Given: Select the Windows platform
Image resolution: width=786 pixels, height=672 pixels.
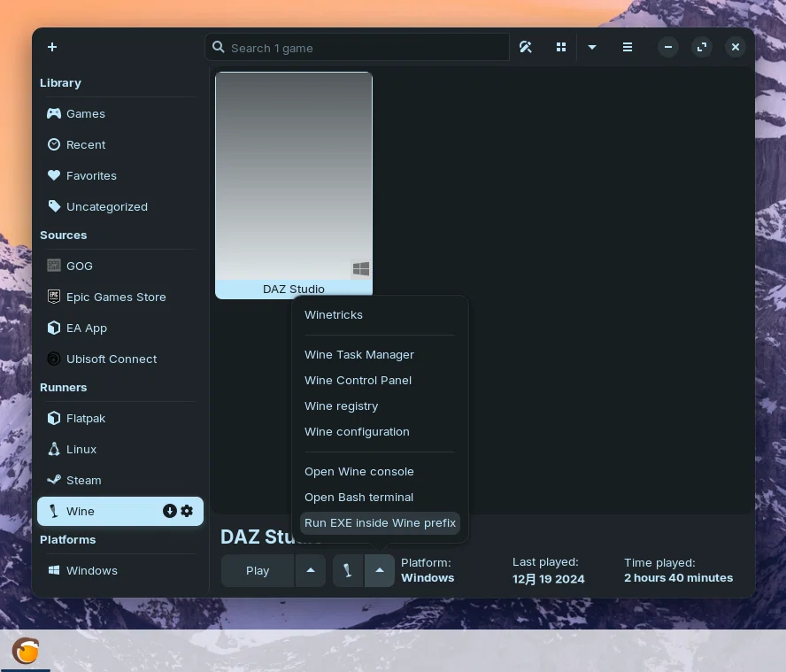Looking at the screenshot, I should (x=120, y=571).
